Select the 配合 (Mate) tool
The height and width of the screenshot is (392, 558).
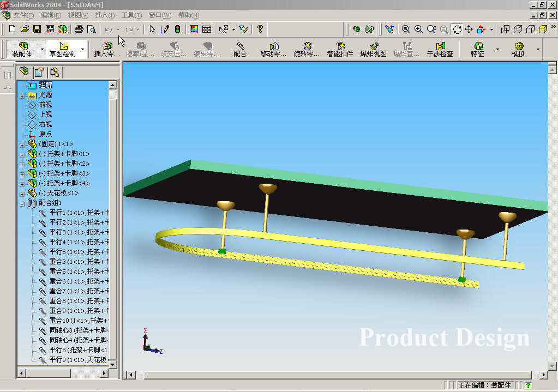(x=239, y=48)
